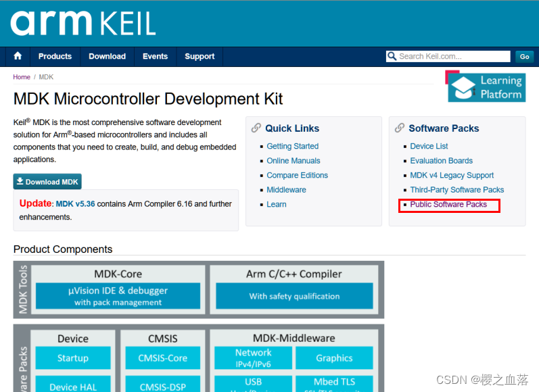Click the home icon in the navigation bar

18,56
